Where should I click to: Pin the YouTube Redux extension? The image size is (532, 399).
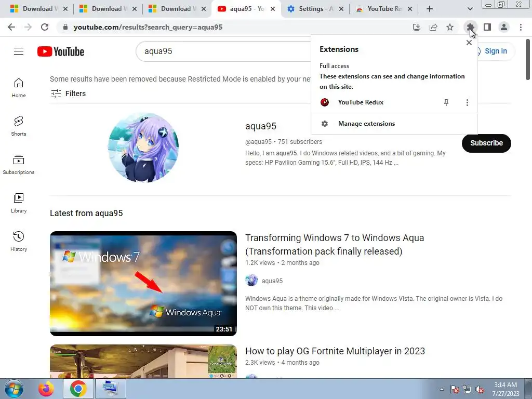(x=446, y=102)
